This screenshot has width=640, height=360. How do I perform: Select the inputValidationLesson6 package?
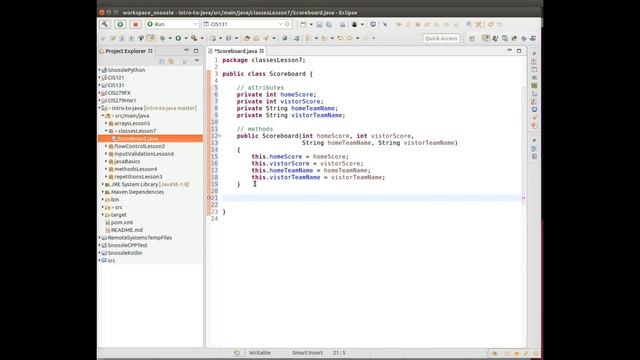click(144, 154)
